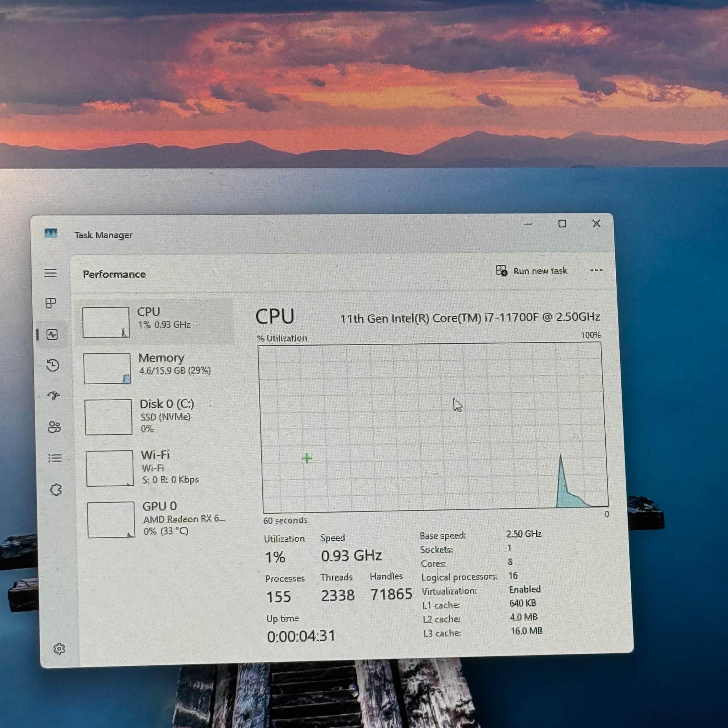Open the Details page list icon

pyautogui.click(x=55, y=458)
